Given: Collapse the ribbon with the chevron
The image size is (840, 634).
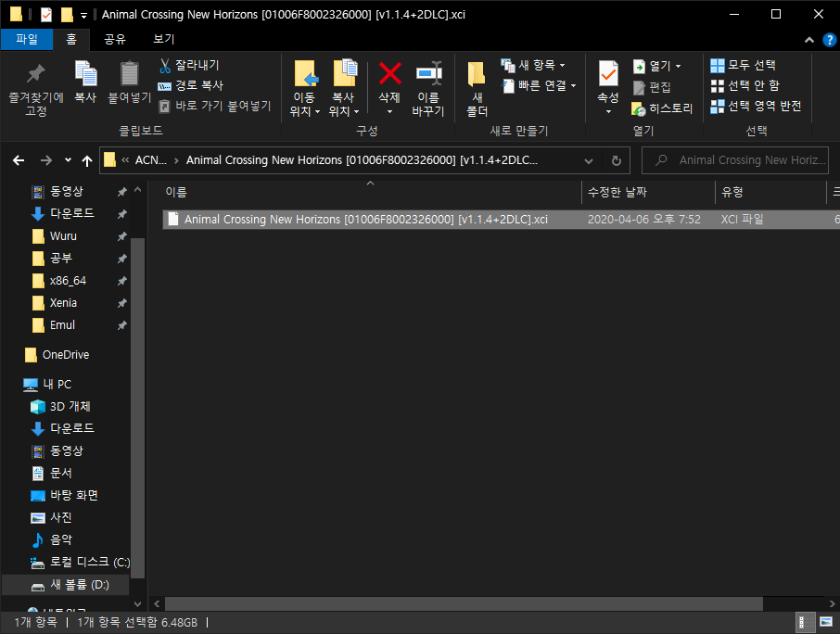Looking at the screenshot, I should pos(809,40).
